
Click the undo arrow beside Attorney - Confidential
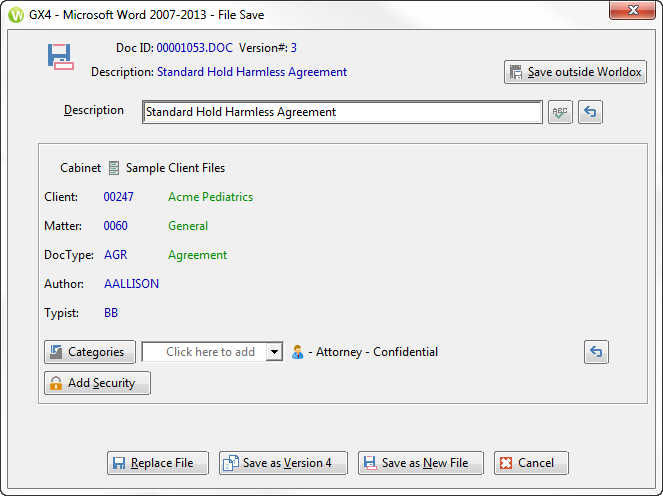pyautogui.click(x=596, y=352)
